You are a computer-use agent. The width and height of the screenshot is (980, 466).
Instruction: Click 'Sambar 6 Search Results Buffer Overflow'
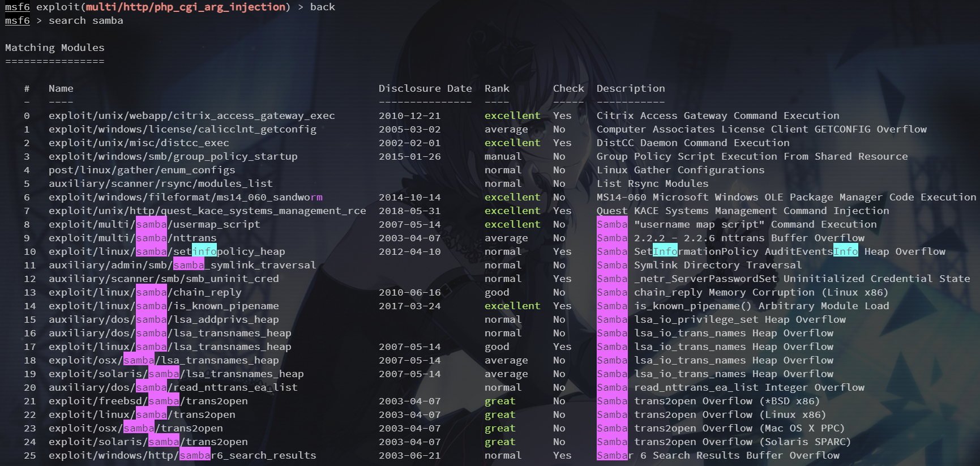(718, 455)
